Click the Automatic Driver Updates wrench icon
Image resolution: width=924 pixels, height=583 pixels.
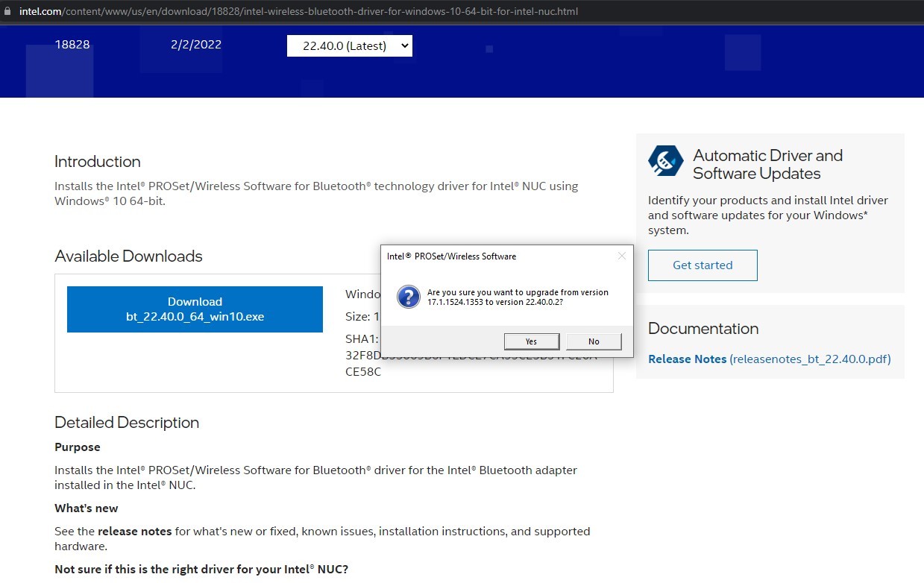[x=665, y=161]
